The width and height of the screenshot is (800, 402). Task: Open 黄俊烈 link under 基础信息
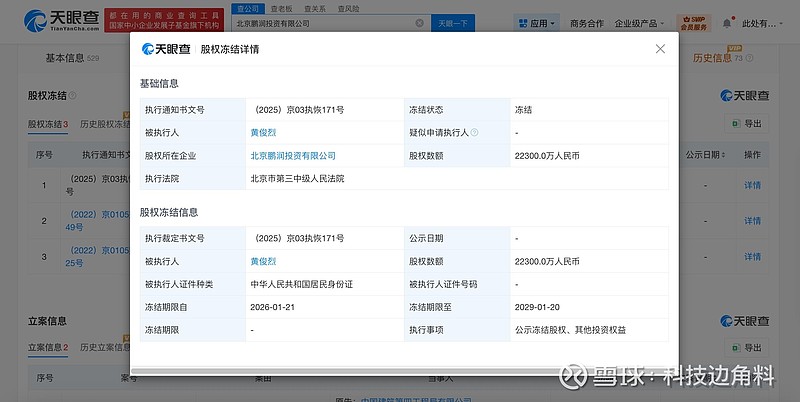pyautogui.click(x=265, y=132)
